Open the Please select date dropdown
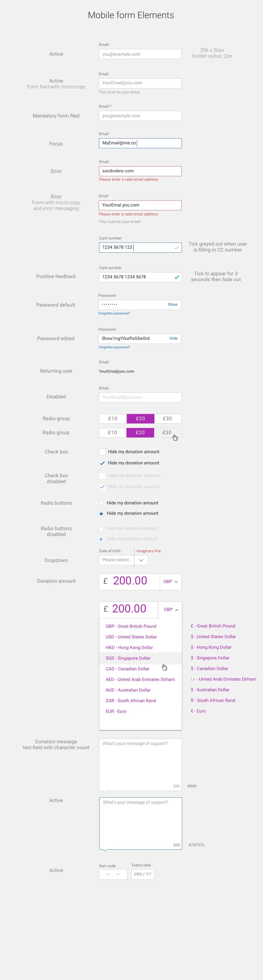Image resolution: width=263 pixels, height=980 pixels. (123, 560)
